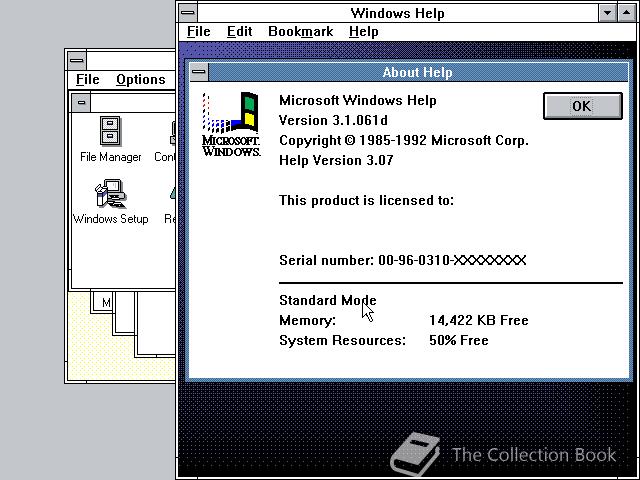Open the About Help dialog control menu box
The image size is (640, 480).
[199, 72]
